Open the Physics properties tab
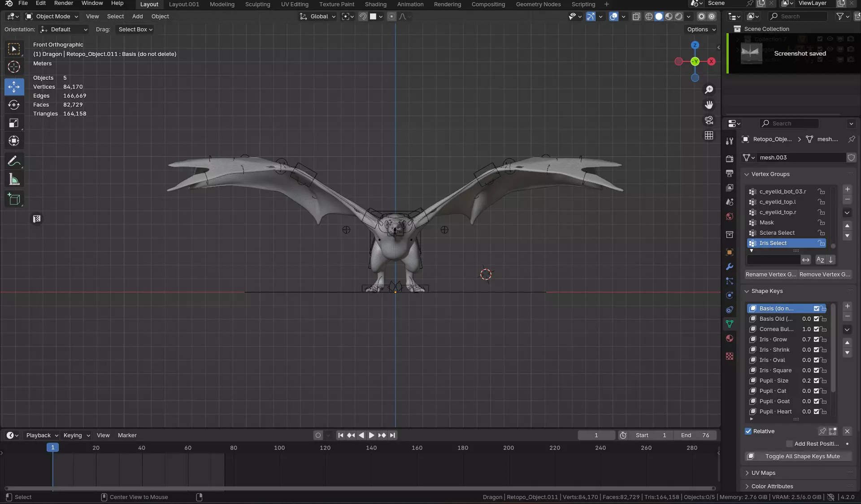This screenshot has width=861, height=504. coord(730,295)
